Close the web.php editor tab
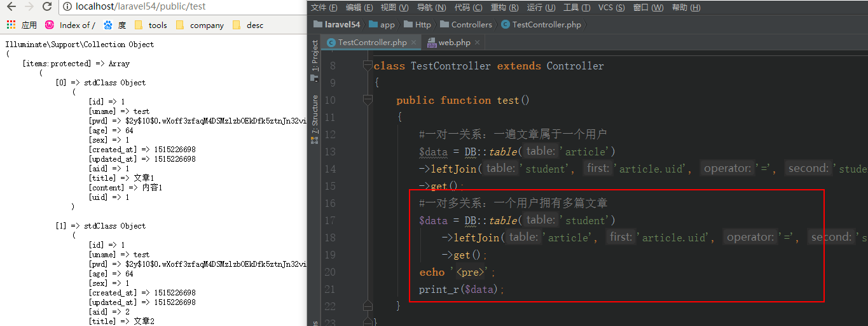868x326 pixels. tap(477, 43)
